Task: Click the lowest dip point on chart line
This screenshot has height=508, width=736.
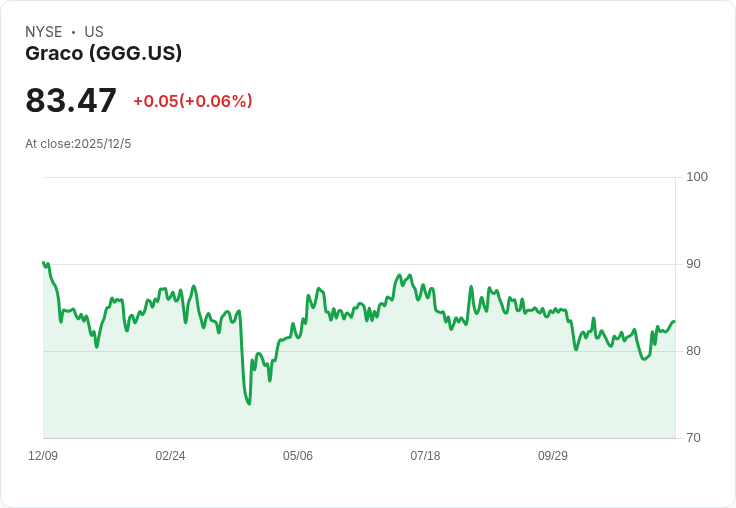Action: click(x=248, y=403)
